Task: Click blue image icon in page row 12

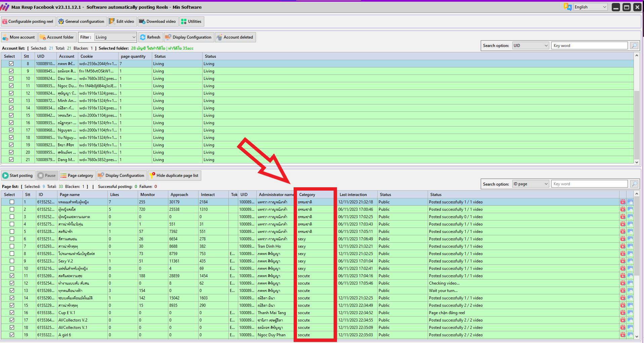Action: point(630,283)
